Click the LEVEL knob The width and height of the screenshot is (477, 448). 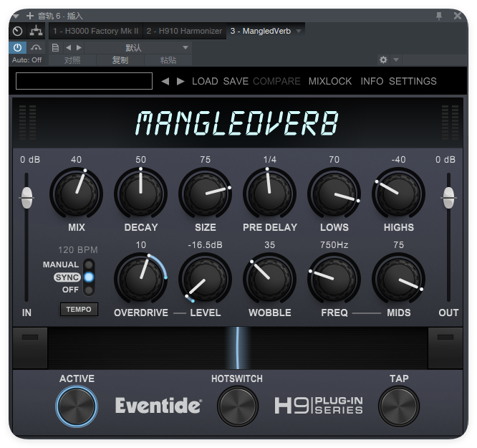(x=205, y=279)
